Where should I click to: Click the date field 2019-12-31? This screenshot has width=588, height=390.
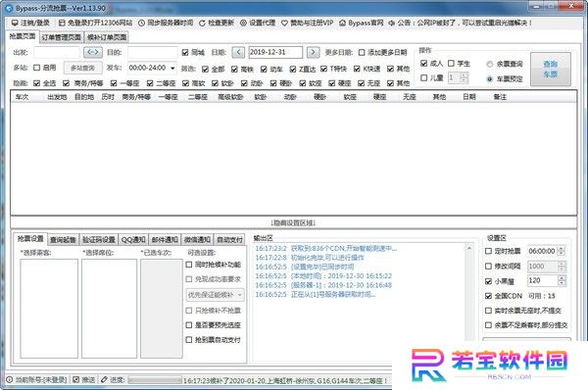coord(275,53)
